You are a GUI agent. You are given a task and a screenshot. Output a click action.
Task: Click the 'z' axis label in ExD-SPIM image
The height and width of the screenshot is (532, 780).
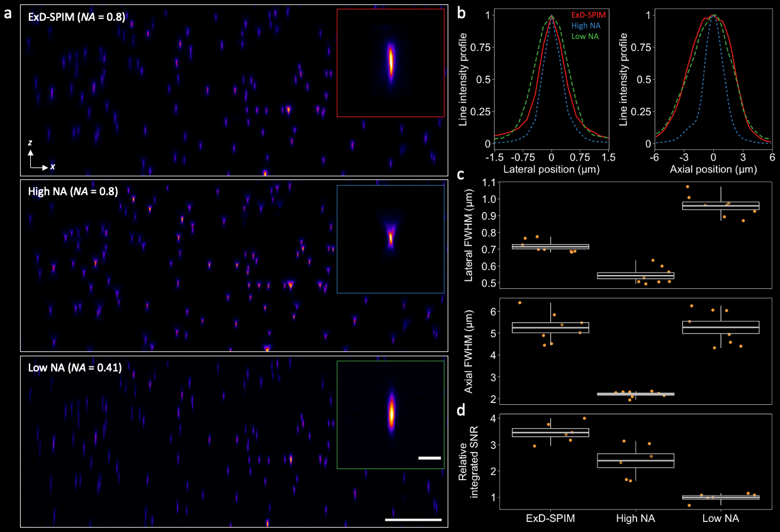[x=30, y=144]
